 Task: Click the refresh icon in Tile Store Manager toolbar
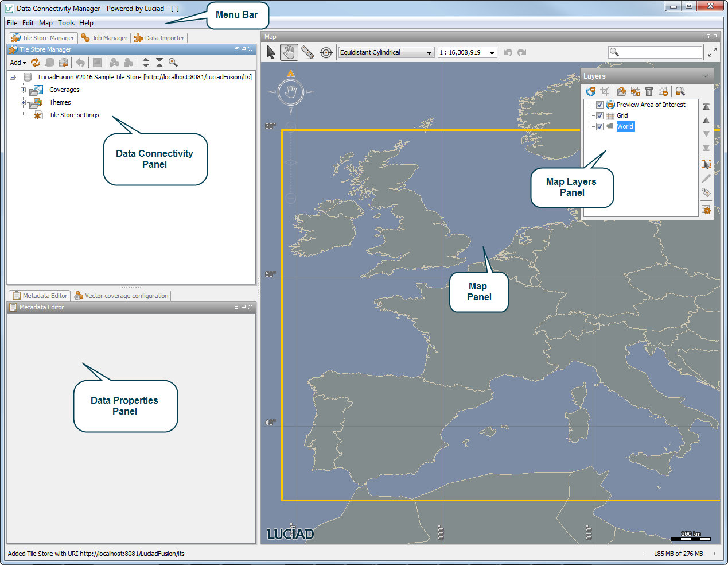pyautogui.click(x=36, y=63)
